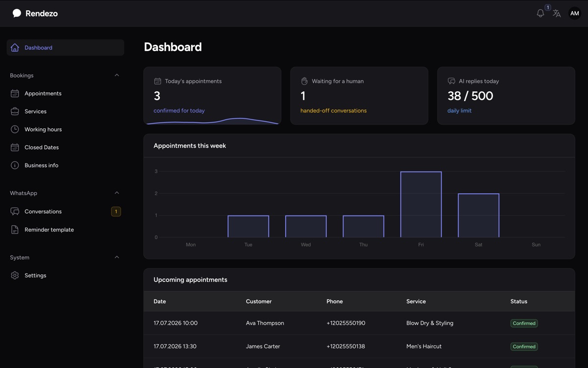This screenshot has height=368, width=588.
Task: Click customer 'Ava Thompson'
Action: point(265,323)
